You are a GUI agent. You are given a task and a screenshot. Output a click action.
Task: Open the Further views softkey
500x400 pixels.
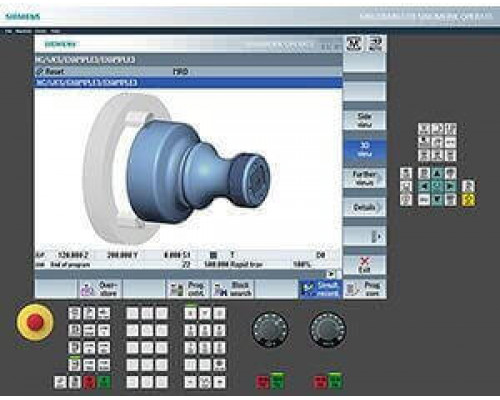[365, 178]
